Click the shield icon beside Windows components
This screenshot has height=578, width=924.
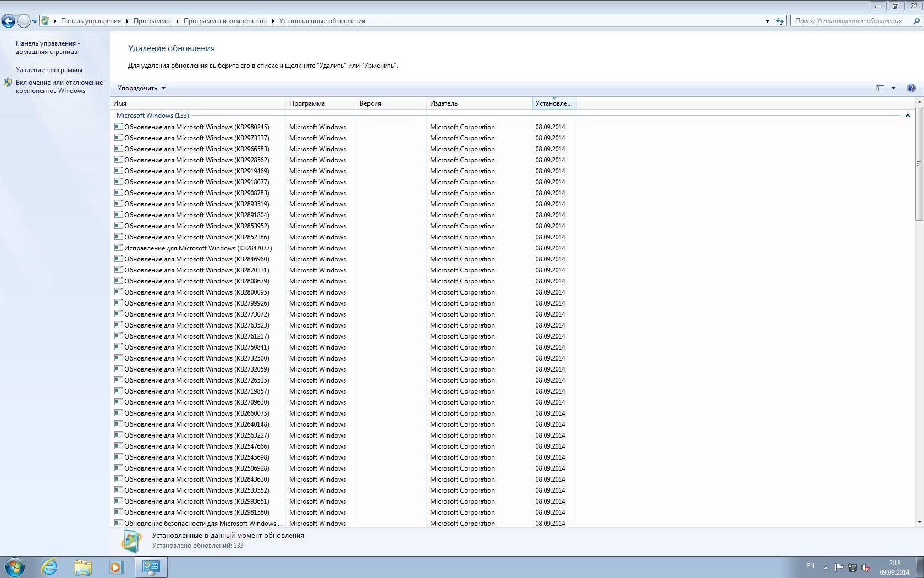[x=8, y=83]
